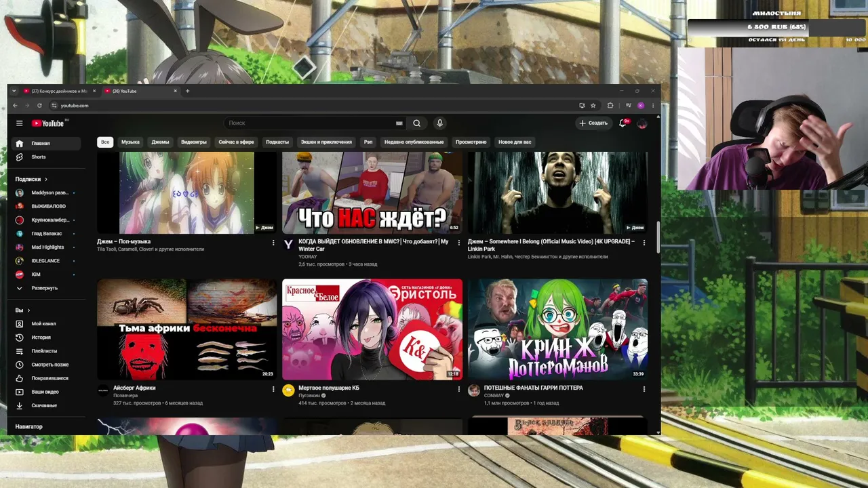Open the Тьма африки бесконечна thumbnail

click(186, 329)
